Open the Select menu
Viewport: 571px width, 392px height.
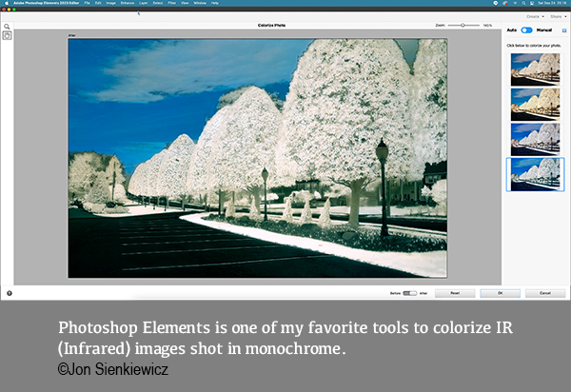[158, 3]
